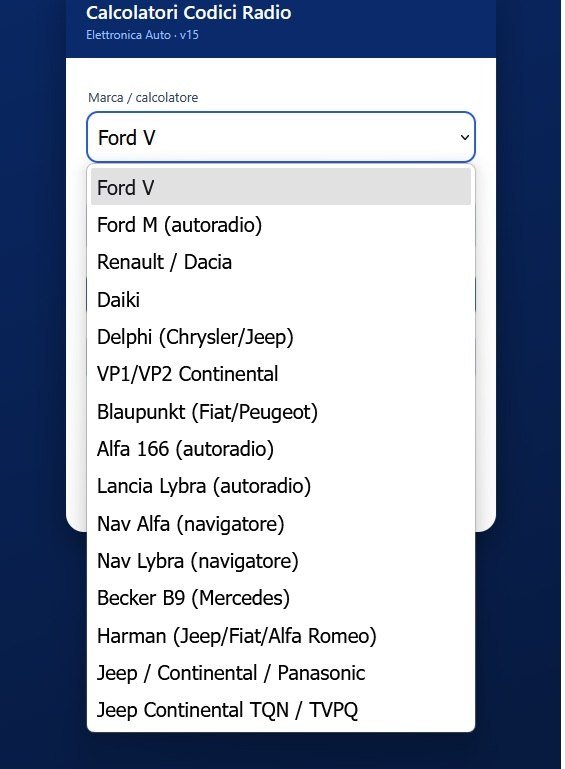Click the Elettronica Auto v15 subtitle
The image size is (565, 769).
[142, 35]
